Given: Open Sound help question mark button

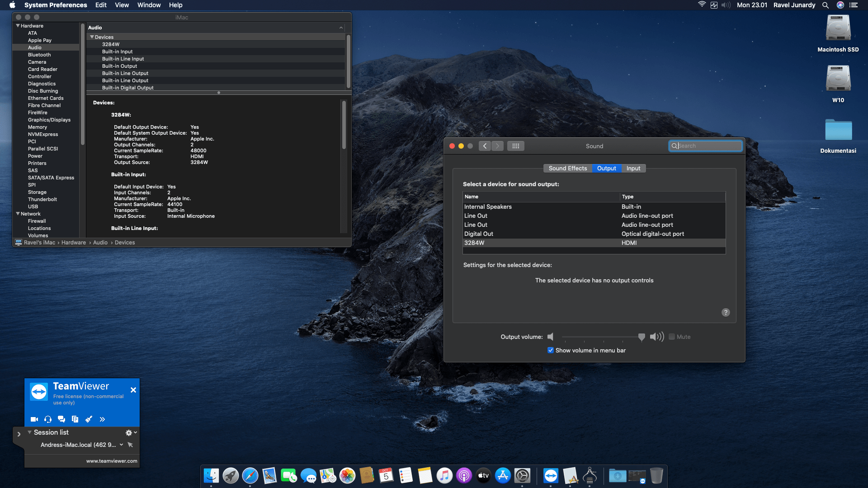Looking at the screenshot, I should click(x=726, y=313).
